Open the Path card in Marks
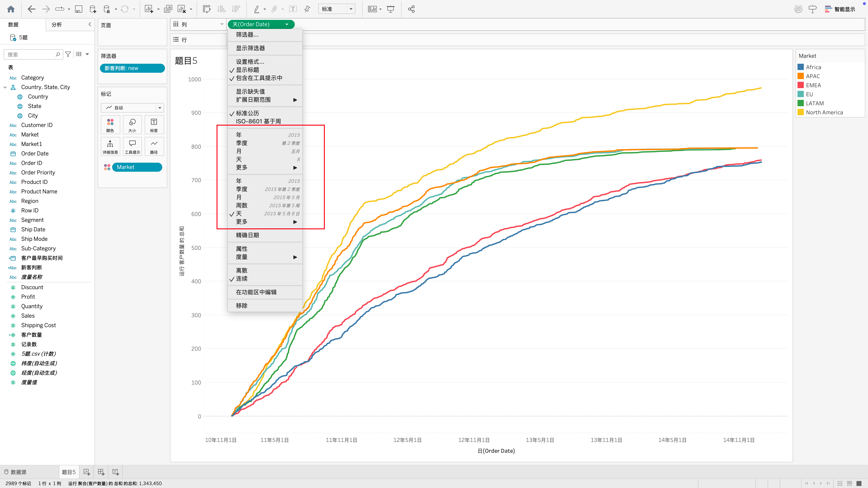The image size is (868, 488). [154, 146]
